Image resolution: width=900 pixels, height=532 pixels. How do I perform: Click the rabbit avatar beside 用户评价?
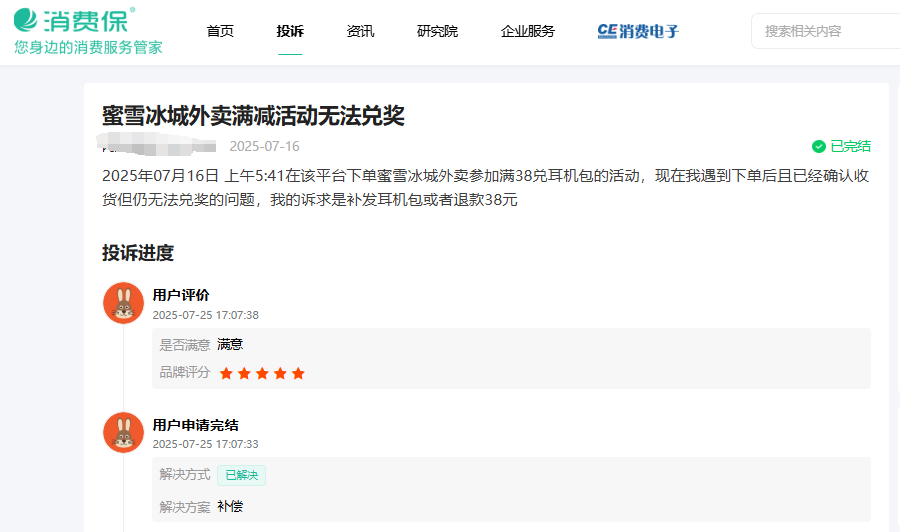tap(123, 303)
